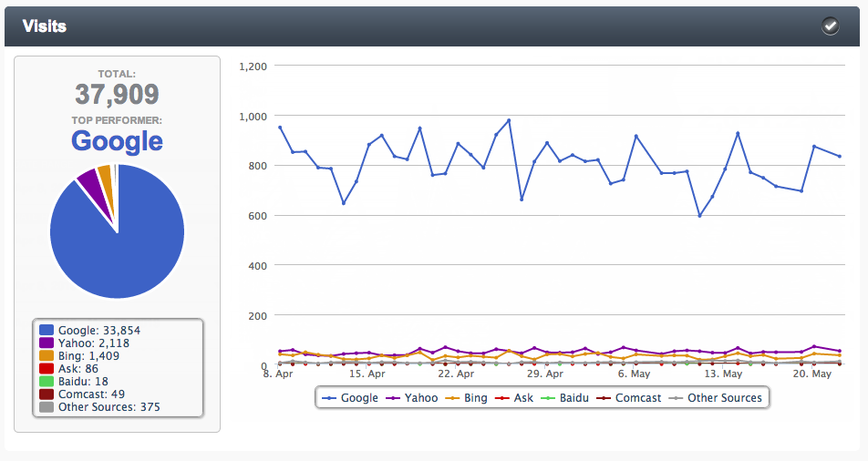Image resolution: width=868 pixels, height=461 pixels.
Task: Click Google blue swatch in pie legend
Action: click(x=46, y=330)
